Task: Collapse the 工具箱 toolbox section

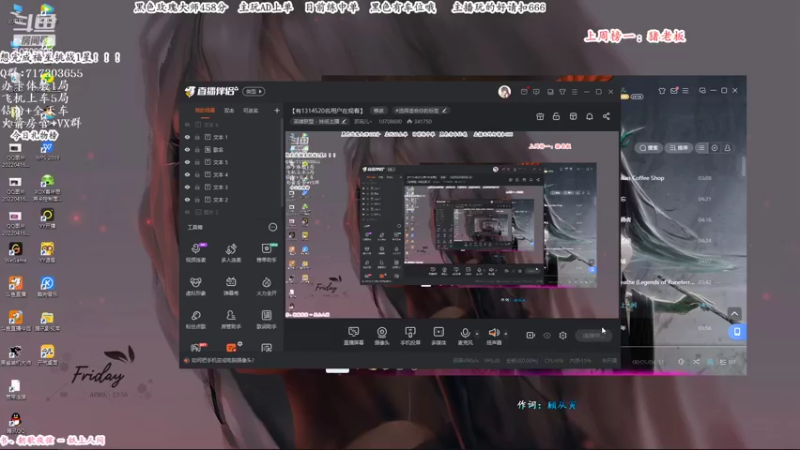Action: (x=273, y=227)
